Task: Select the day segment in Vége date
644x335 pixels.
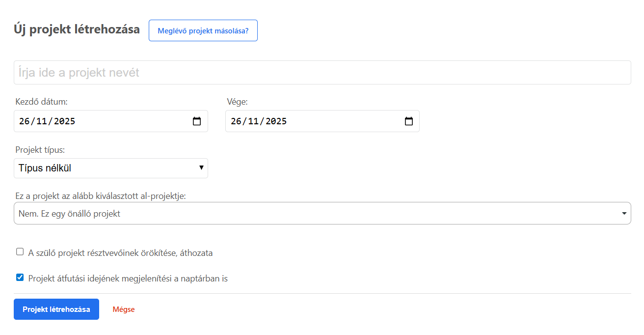Action: [236, 121]
